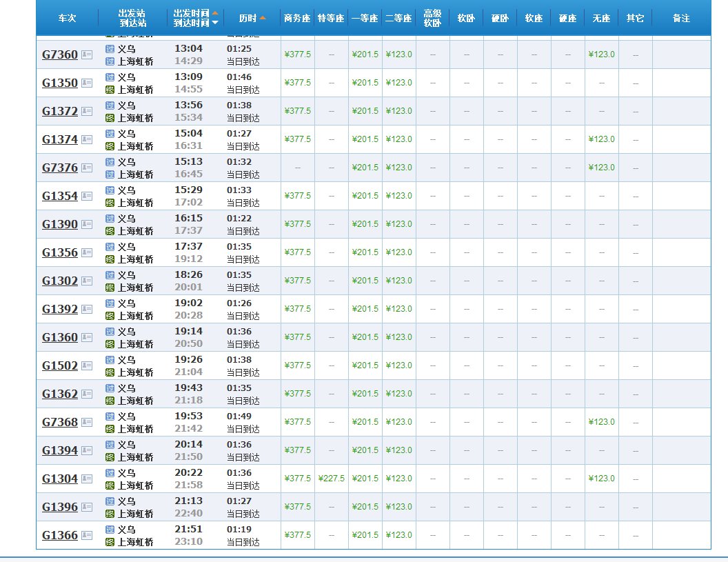Open the G1390 train number link
The width and height of the screenshot is (728, 562).
(59, 224)
